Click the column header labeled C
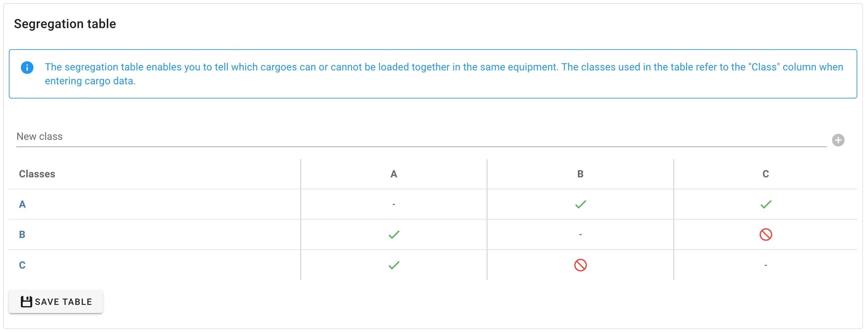868x332 pixels. pyautogui.click(x=766, y=174)
